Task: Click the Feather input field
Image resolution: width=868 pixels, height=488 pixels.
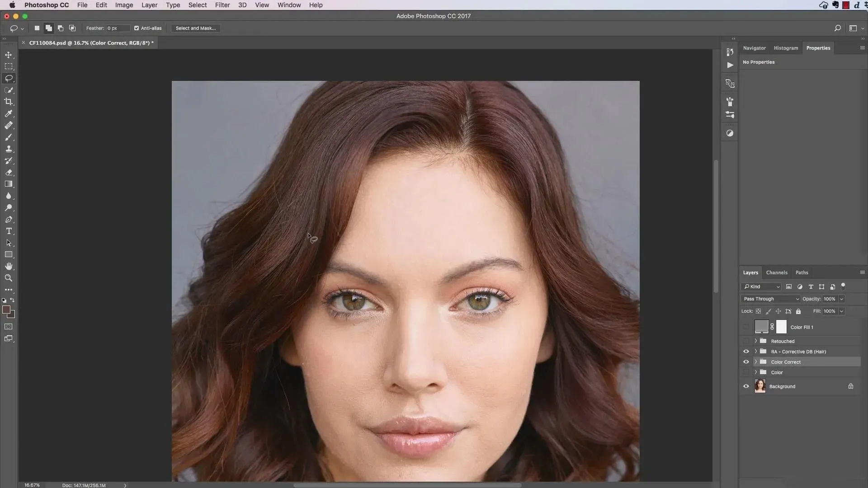Action: (118, 28)
